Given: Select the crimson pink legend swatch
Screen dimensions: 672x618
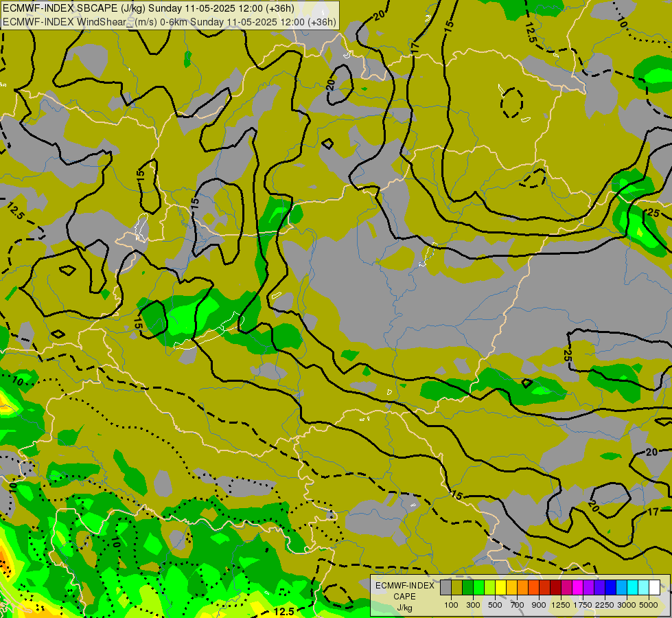Looking at the screenshot, I should click(566, 588).
